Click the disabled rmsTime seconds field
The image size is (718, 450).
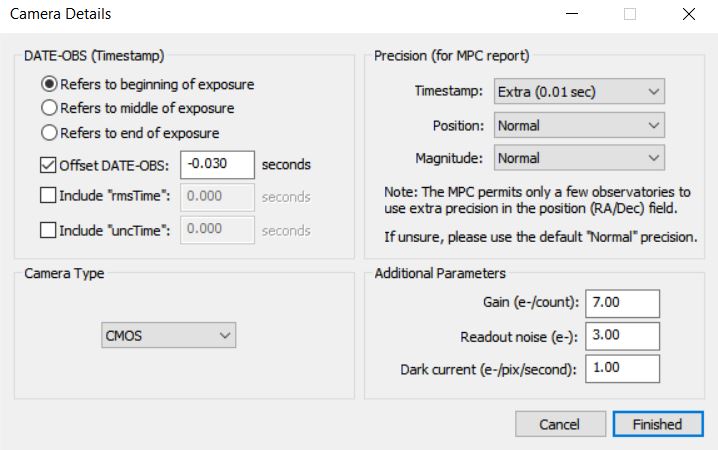pyautogui.click(x=217, y=197)
